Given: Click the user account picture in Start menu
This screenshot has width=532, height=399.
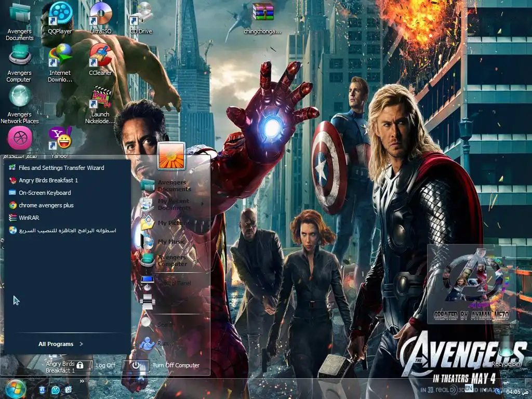Looking at the screenshot, I should pos(171,156).
